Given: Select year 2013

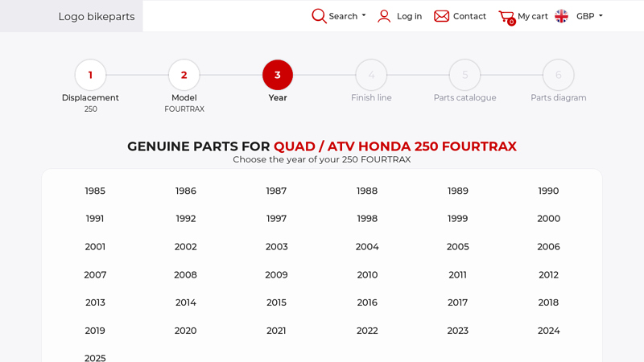Looking at the screenshot, I should [x=95, y=302].
